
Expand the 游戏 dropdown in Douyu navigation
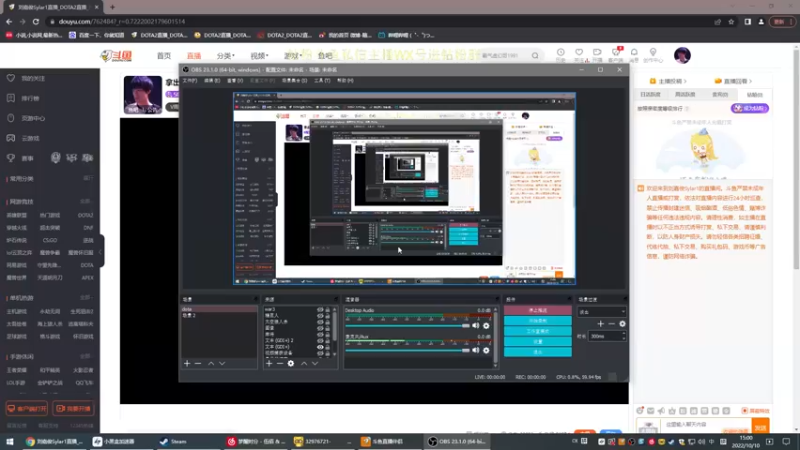pyautogui.click(x=293, y=56)
